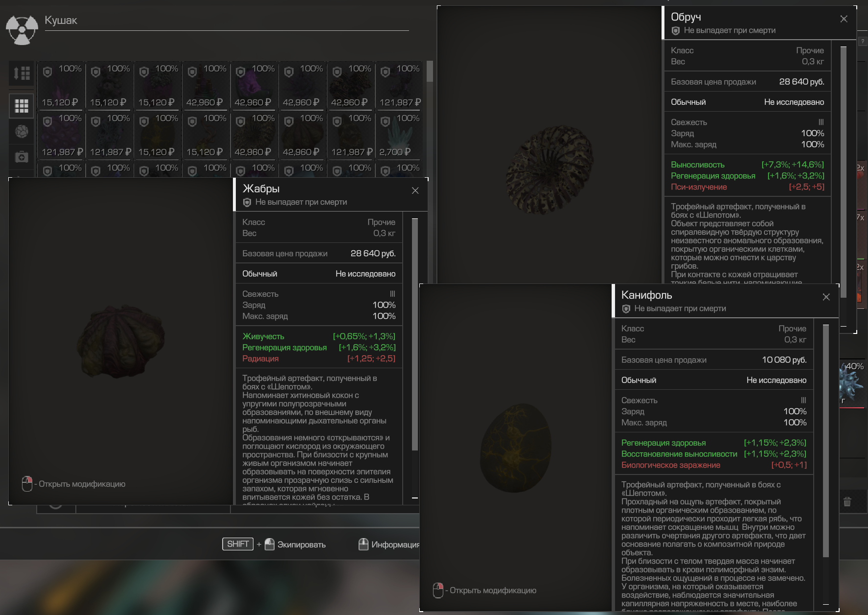
Task: Click the Кушак container title
Action: (61, 20)
